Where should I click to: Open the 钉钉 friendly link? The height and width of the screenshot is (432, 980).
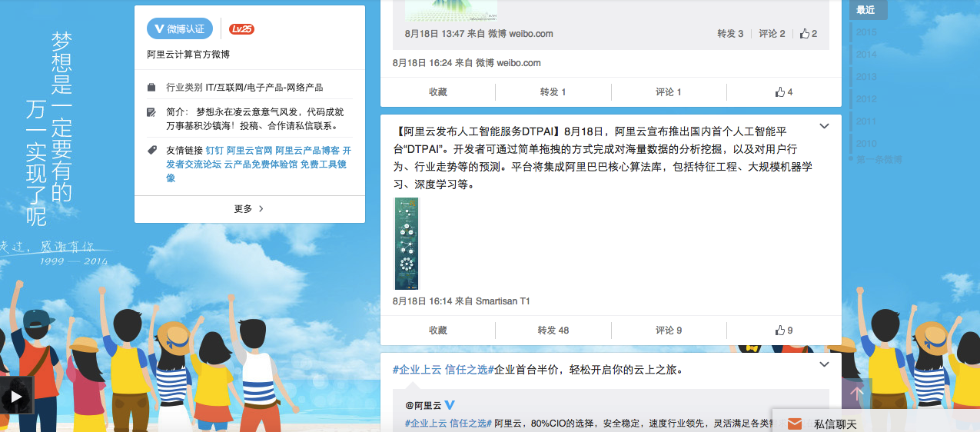pos(214,151)
